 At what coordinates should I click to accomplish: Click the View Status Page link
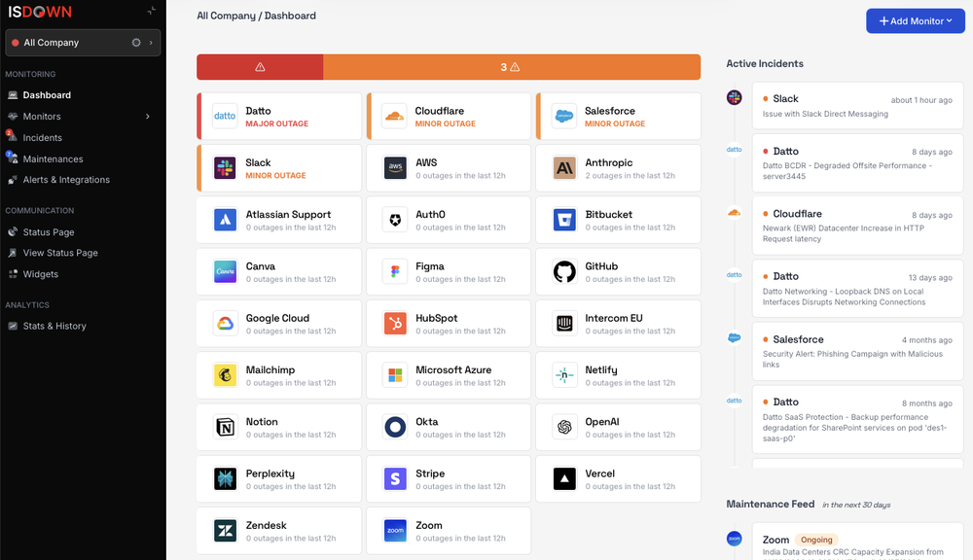[x=59, y=253]
